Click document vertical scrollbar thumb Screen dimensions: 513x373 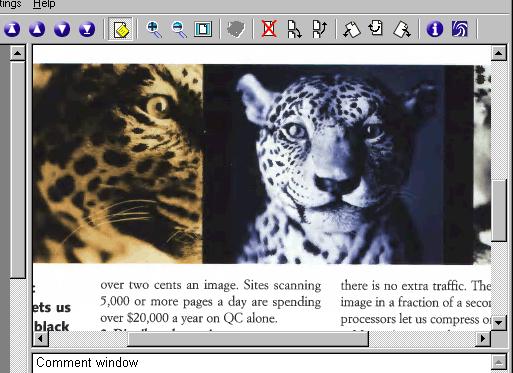click(x=499, y=211)
